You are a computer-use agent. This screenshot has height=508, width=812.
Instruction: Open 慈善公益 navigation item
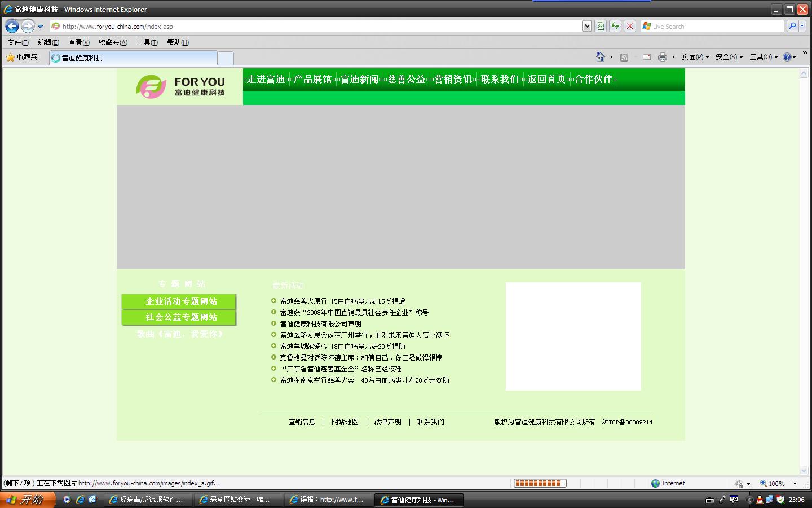tap(407, 79)
